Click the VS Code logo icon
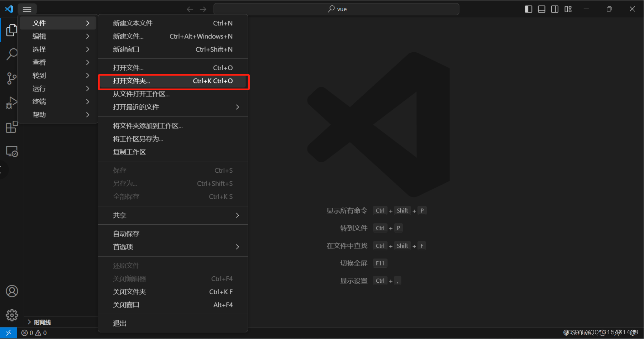This screenshot has height=339, width=644. pyautogui.click(x=9, y=9)
